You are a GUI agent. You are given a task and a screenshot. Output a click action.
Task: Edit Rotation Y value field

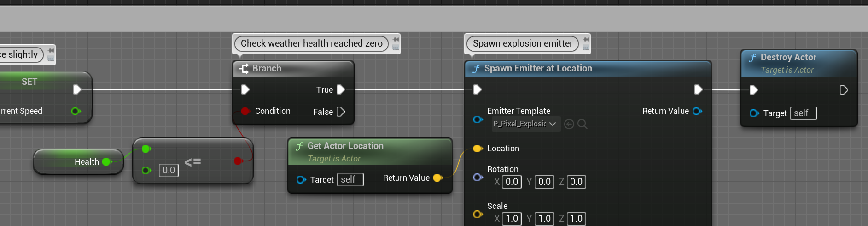point(544,182)
